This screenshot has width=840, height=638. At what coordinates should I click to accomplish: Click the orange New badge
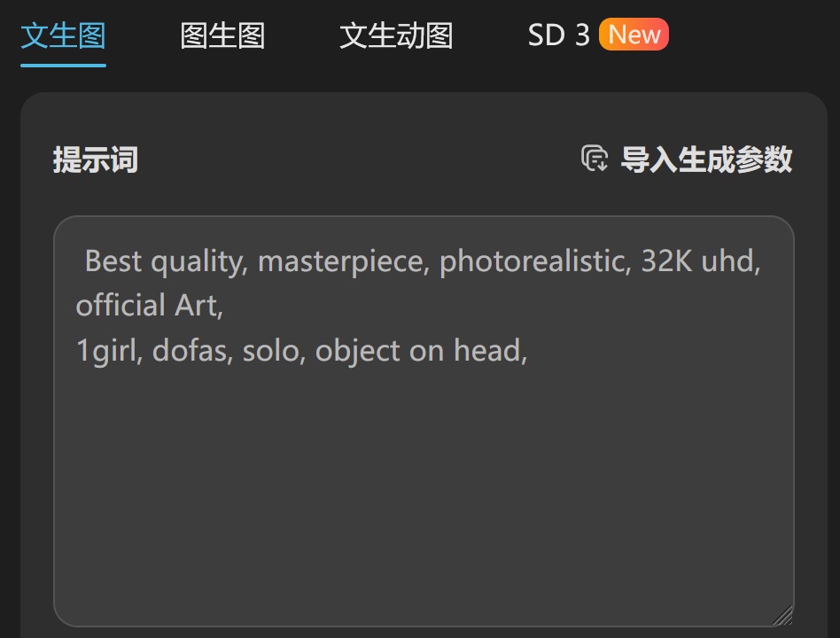click(x=634, y=35)
